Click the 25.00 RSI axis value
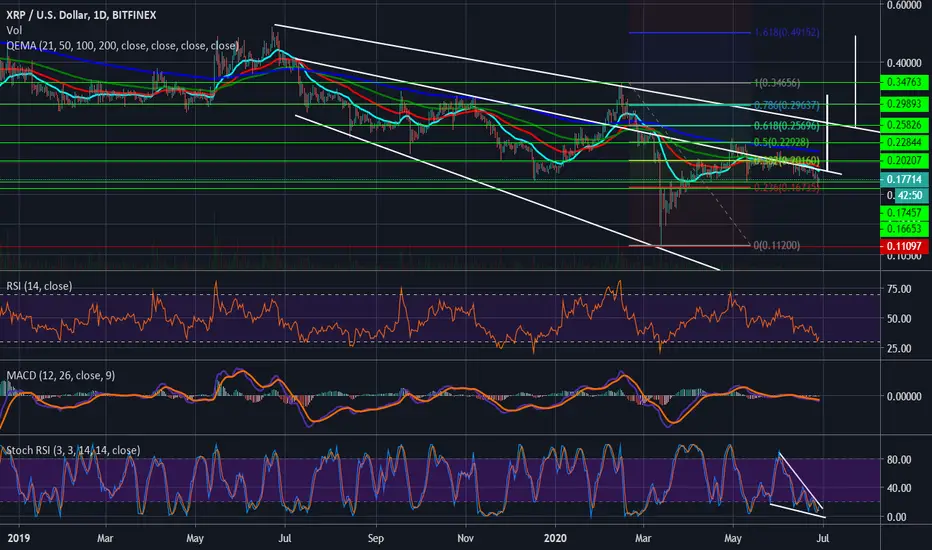Viewport: 932px width, 550px height. [899, 348]
